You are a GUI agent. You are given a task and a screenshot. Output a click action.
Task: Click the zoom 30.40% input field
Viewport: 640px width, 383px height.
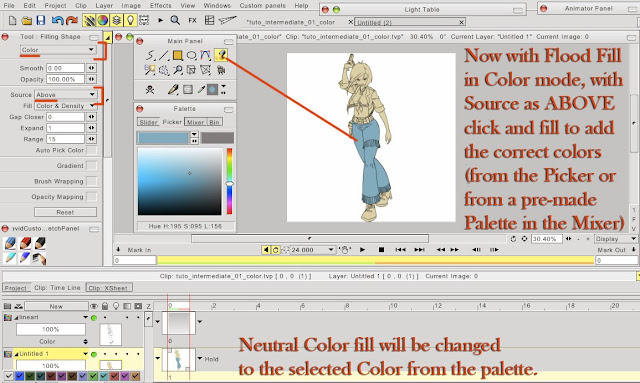547,239
